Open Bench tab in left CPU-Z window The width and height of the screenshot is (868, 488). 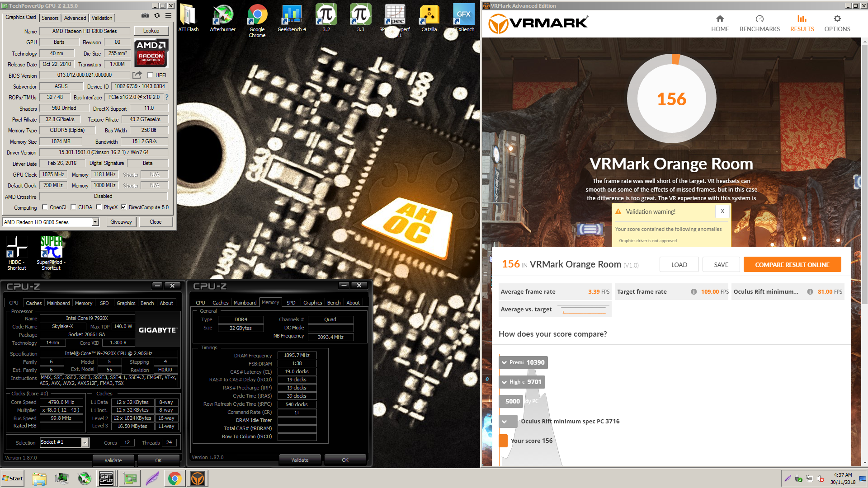coord(147,303)
